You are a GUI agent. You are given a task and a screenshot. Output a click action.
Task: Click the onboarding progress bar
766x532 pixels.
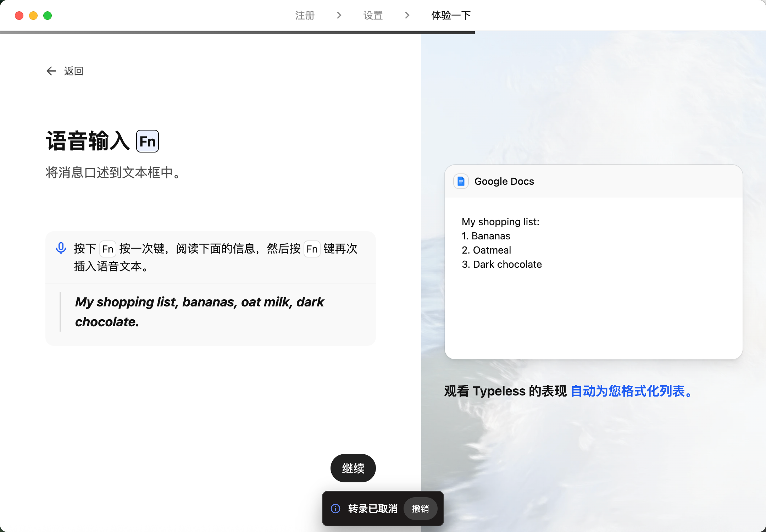pos(237,32)
